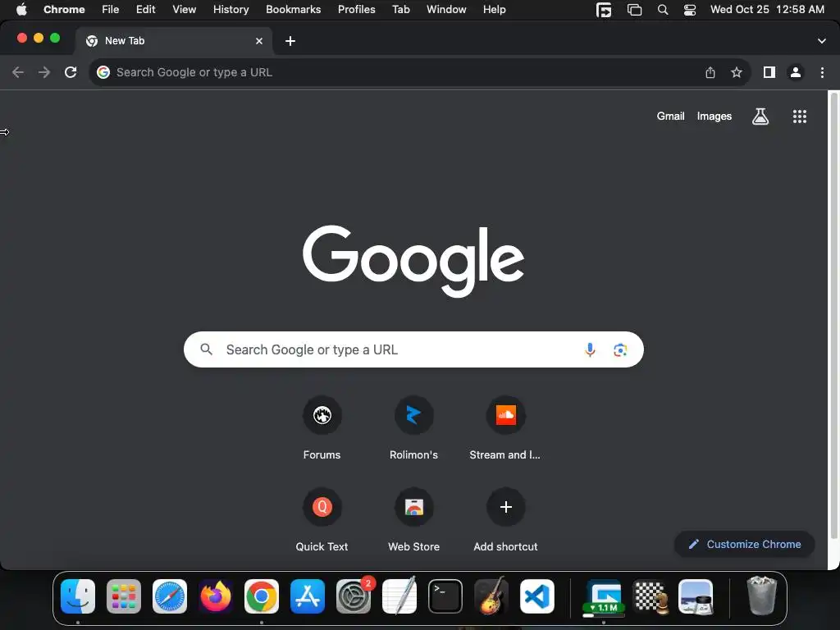Select the New Tab tab
The width and height of the screenshot is (840, 630).
173,41
